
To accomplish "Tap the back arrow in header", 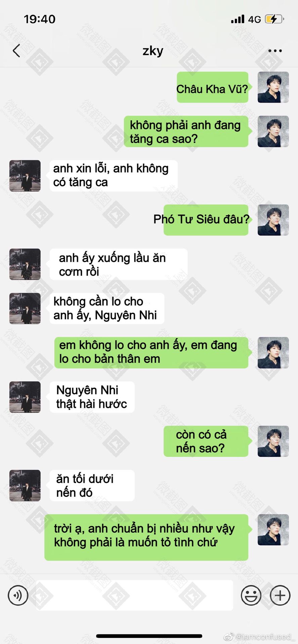I will click(x=16, y=51).
